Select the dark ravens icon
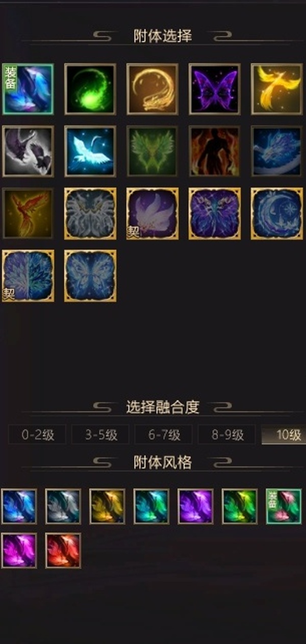 click(x=28, y=151)
